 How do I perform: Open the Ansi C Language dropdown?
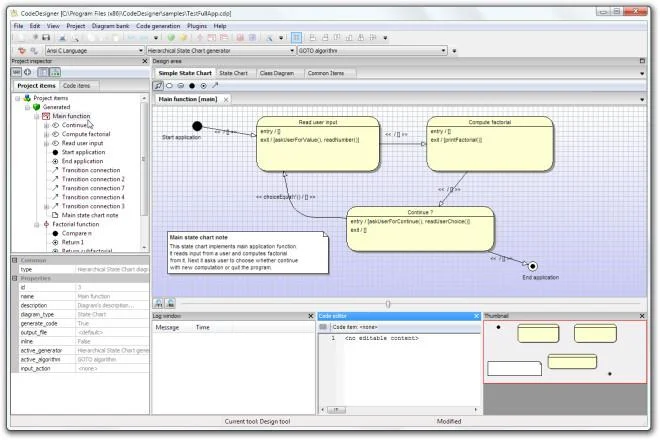coord(141,51)
